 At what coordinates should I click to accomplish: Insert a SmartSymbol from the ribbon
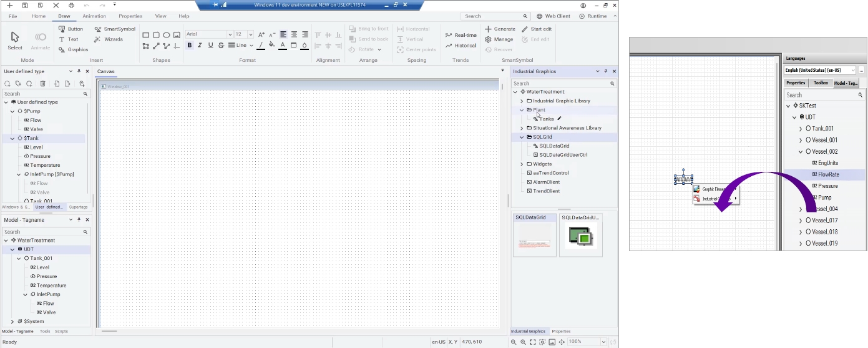(115, 29)
